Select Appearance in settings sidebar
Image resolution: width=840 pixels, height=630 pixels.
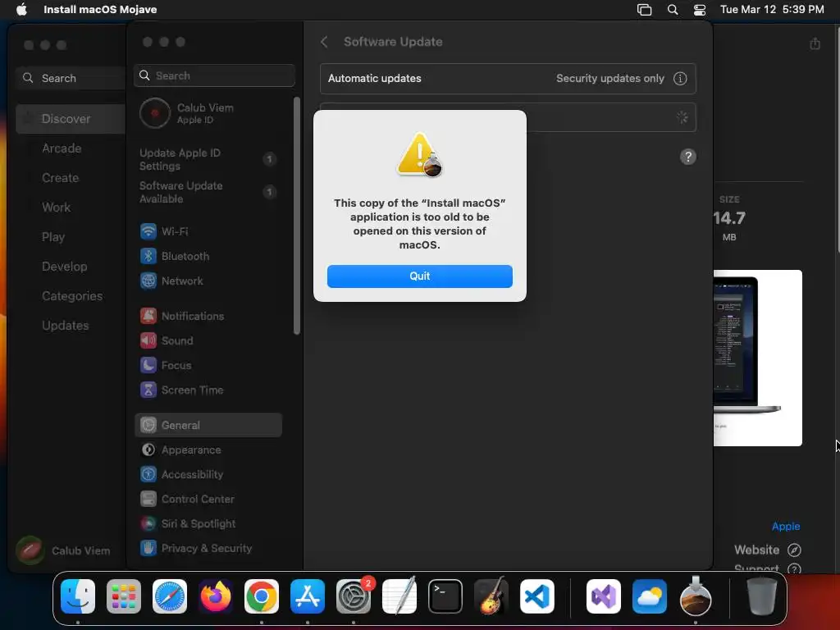[209, 450]
